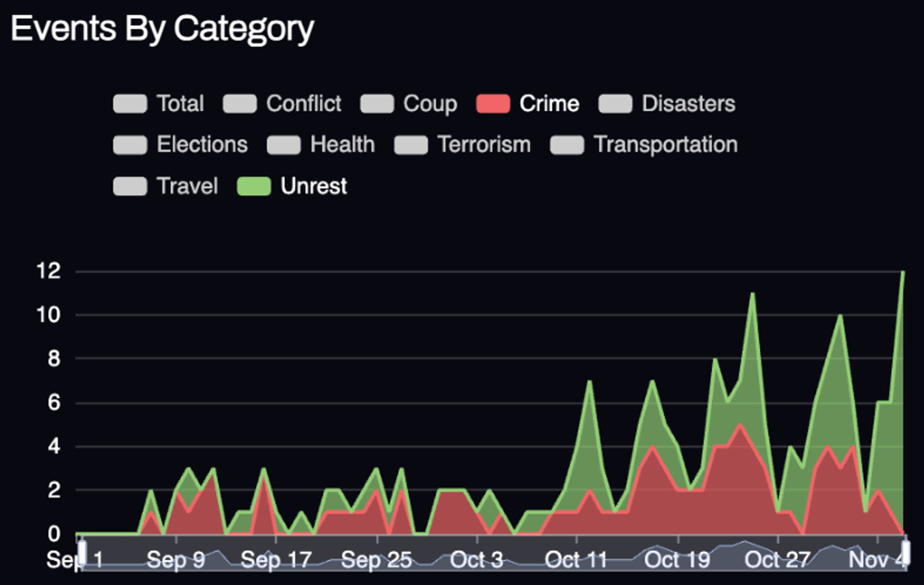The image size is (924, 585).
Task: Click the Oct 11 date label on axis
Action: pyautogui.click(x=575, y=559)
